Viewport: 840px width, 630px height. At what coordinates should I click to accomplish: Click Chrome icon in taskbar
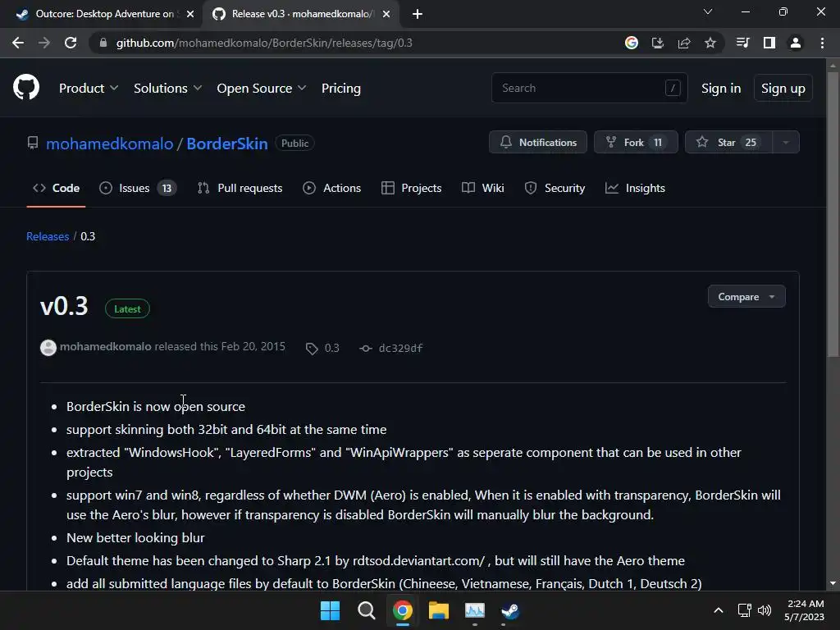tap(402, 610)
